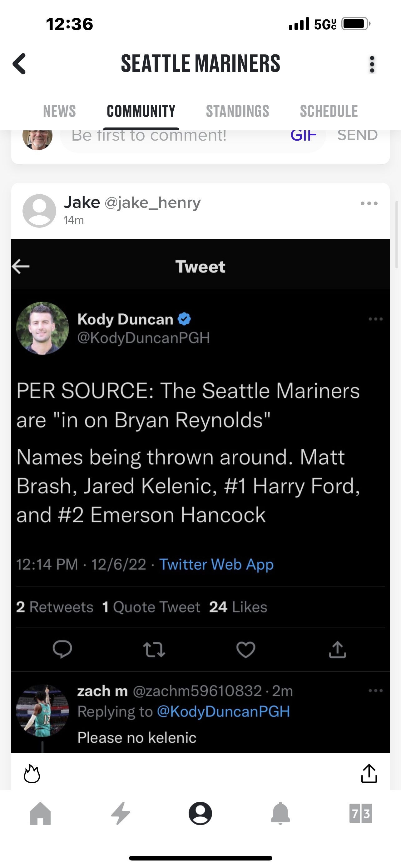Open Jake's profile avatar
Viewport: 401px width, 868px height.
pos(39,211)
